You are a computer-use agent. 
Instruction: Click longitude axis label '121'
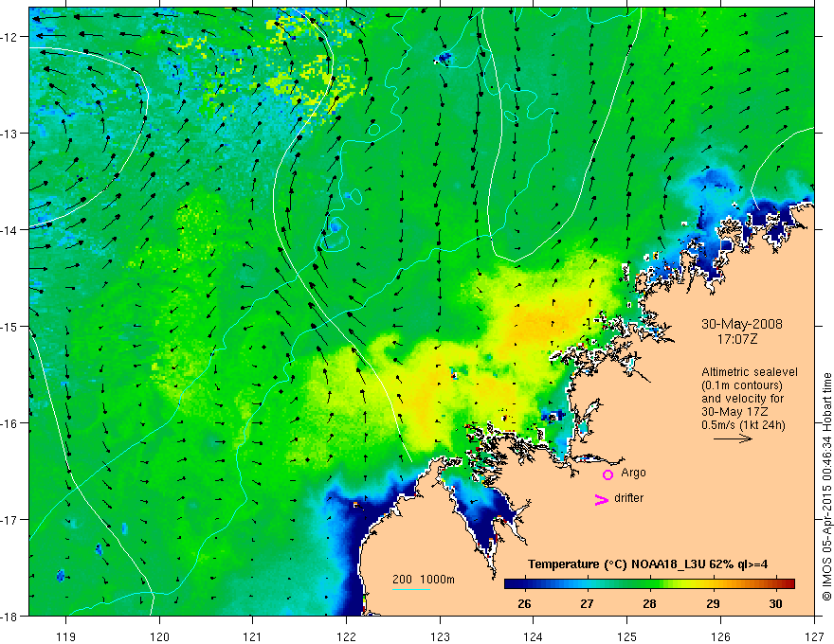(253, 636)
